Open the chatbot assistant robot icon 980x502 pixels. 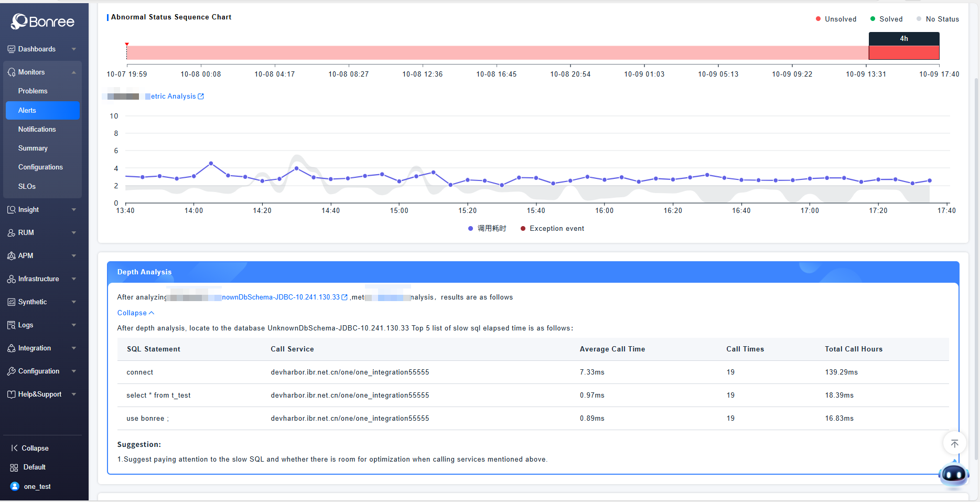(953, 475)
